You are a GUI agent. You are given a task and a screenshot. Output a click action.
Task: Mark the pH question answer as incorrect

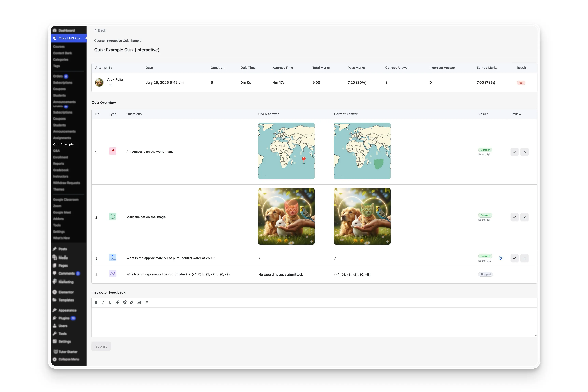point(524,258)
